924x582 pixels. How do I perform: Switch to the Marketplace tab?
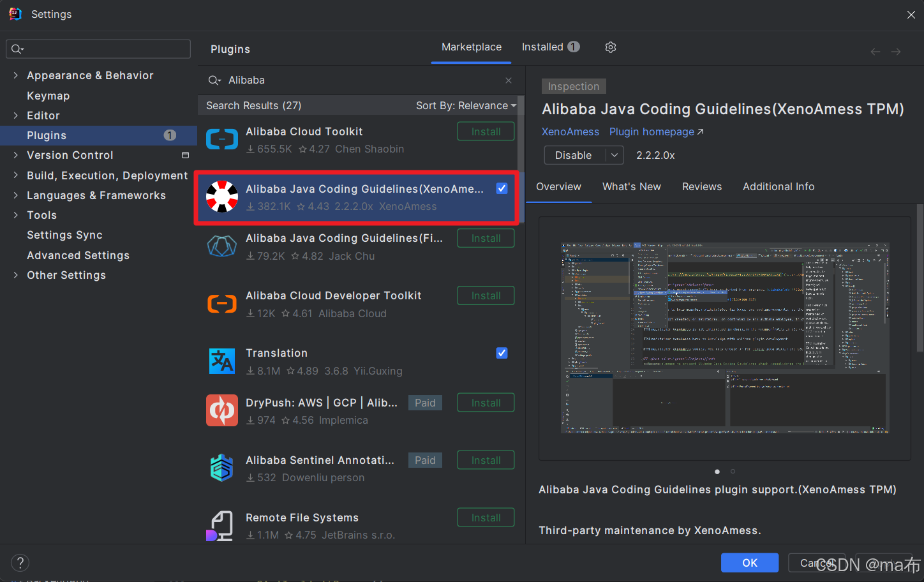tap(472, 47)
